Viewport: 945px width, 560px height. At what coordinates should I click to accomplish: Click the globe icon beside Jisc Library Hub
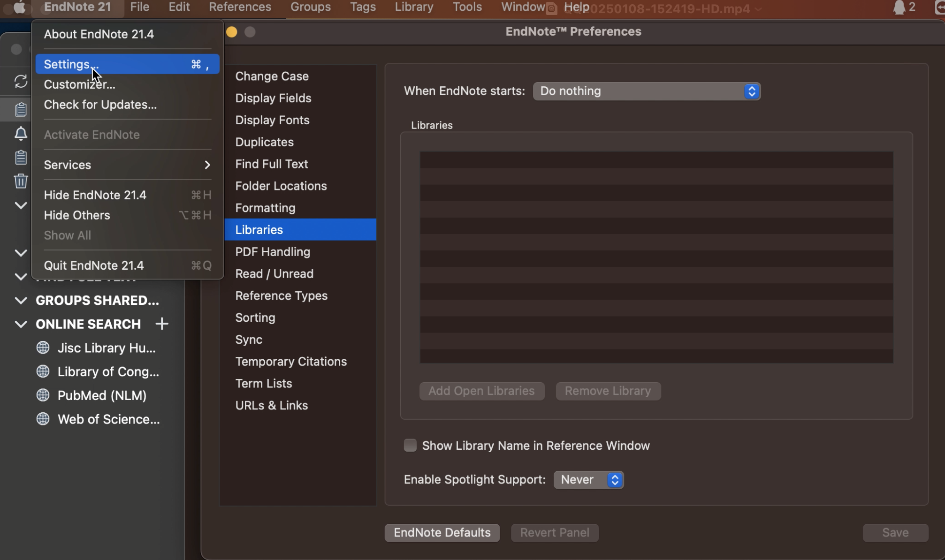tap(43, 348)
